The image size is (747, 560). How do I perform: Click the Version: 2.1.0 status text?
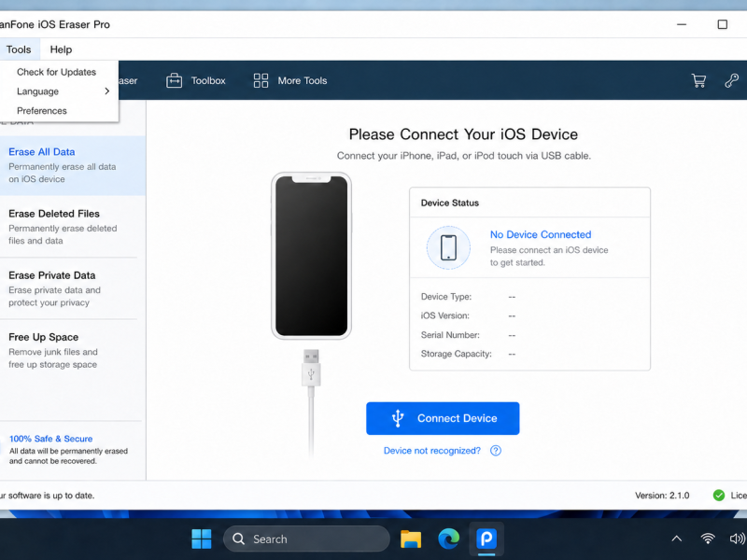pos(662,496)
